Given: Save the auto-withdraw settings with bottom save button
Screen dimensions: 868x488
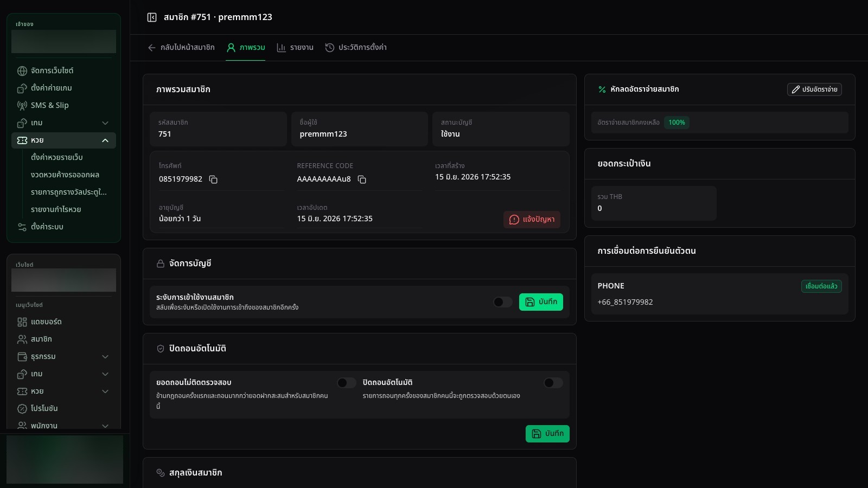Looking at the screenshot, I should pyautogui.click(x=547, y=434).
